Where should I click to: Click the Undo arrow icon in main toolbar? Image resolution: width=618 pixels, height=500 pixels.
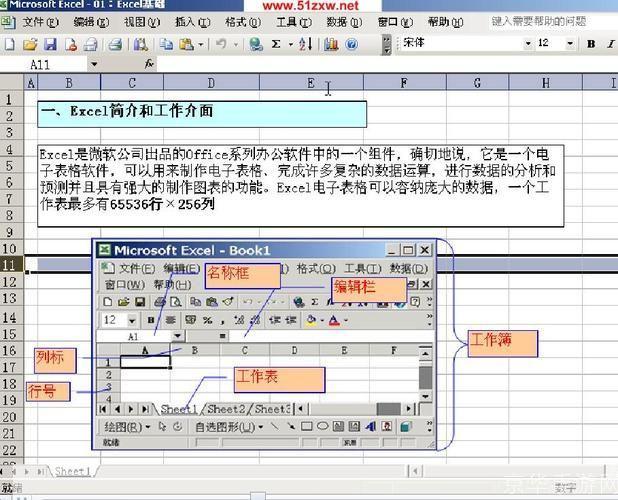coord(221,44)
